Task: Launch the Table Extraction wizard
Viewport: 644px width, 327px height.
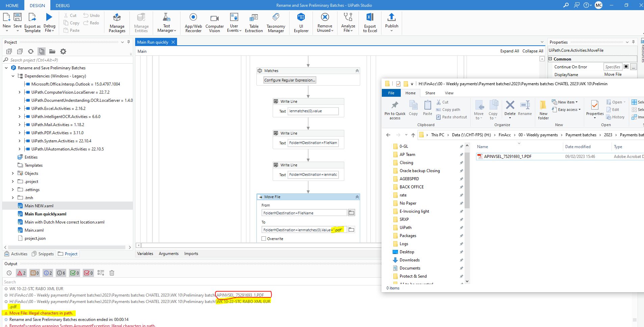Action: [x=254, y=22]
